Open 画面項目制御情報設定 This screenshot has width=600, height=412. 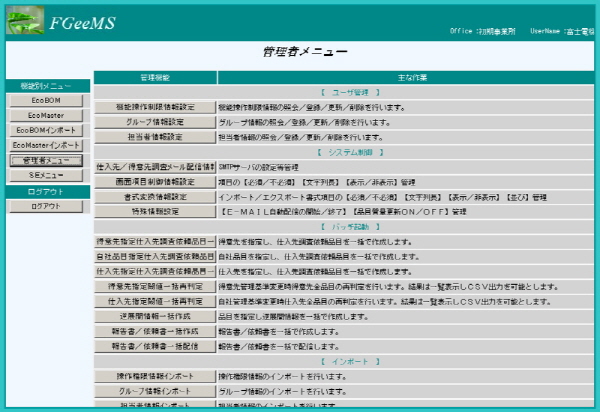coord(155,182)
